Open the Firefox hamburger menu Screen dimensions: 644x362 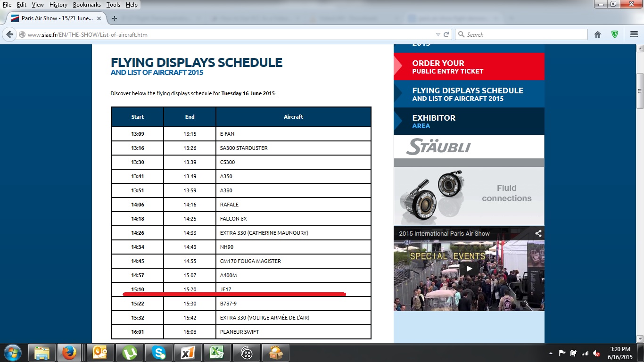pyautogui.click(x=634, y=34)
